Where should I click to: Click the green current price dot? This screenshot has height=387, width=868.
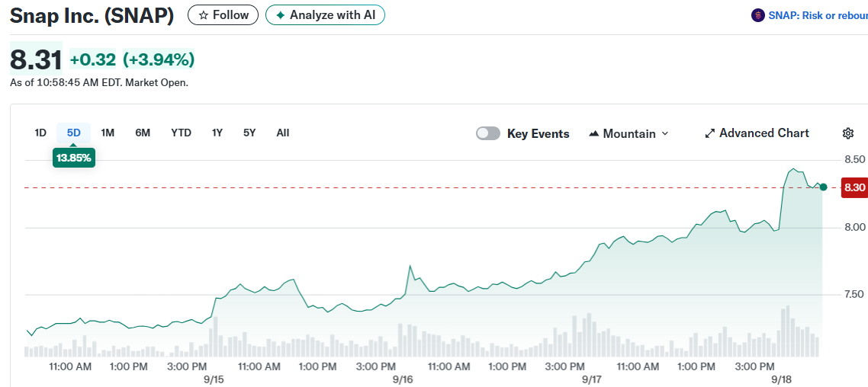[823, 187]
